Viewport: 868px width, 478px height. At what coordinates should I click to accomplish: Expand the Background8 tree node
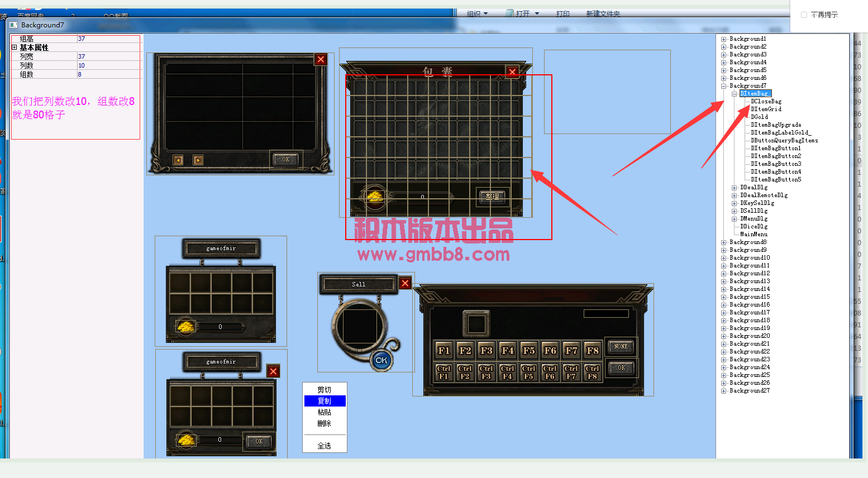pyautogui.click(x=724, y=242)
